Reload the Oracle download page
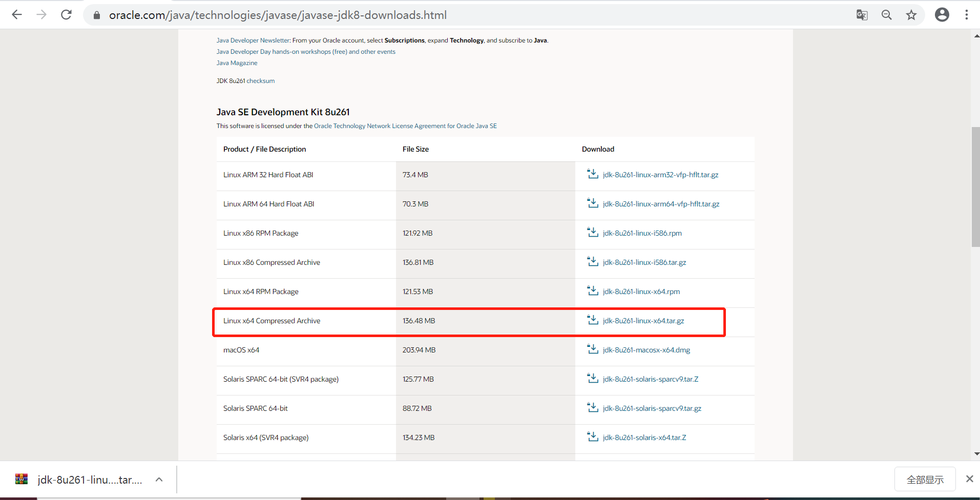The height and width of the screenshot is (500, 980). (66, 15)
